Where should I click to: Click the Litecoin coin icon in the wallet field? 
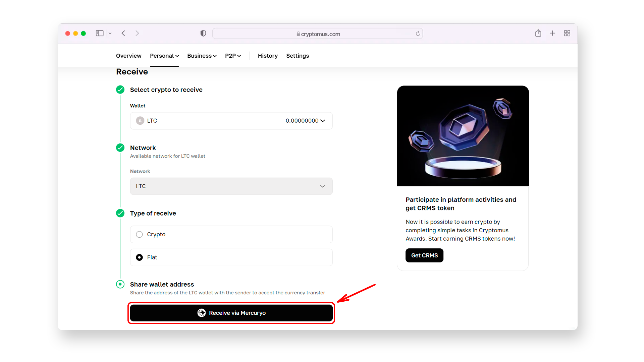pyautogui.click(x=140, y=121)
